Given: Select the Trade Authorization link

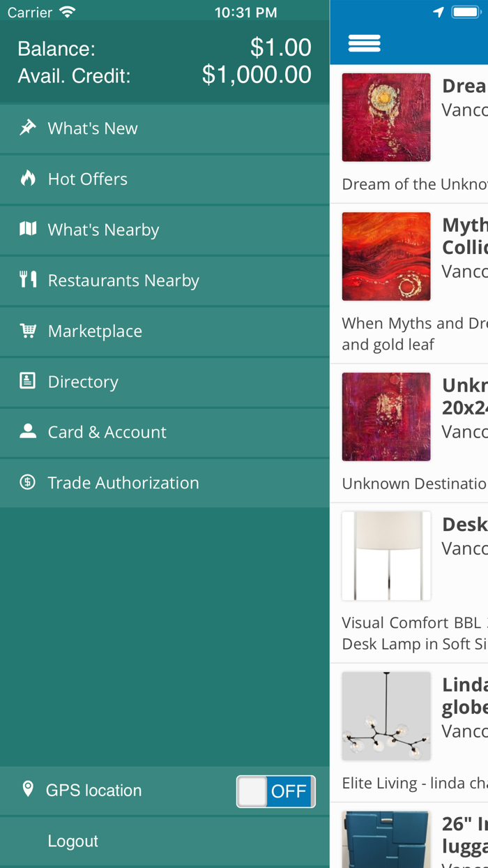Looking at the screenshot, I should 123,482.
